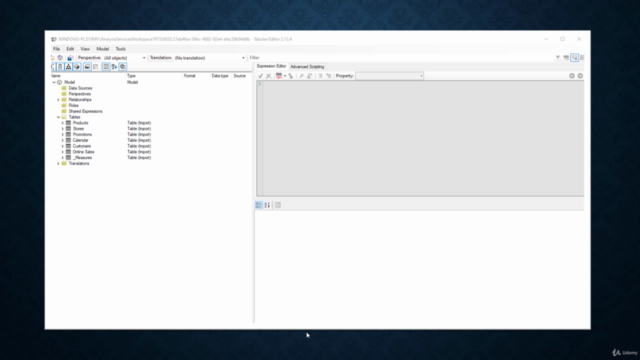The width and height of the screenshot is (640, 360).
Task: Click the rightmost filter toolbar icon
Action: [x=582, y=58]
